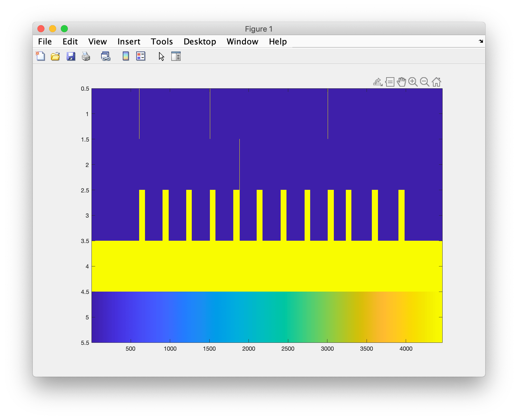Enable the Pan hand tool
The image size is (518, 420).
401,82
